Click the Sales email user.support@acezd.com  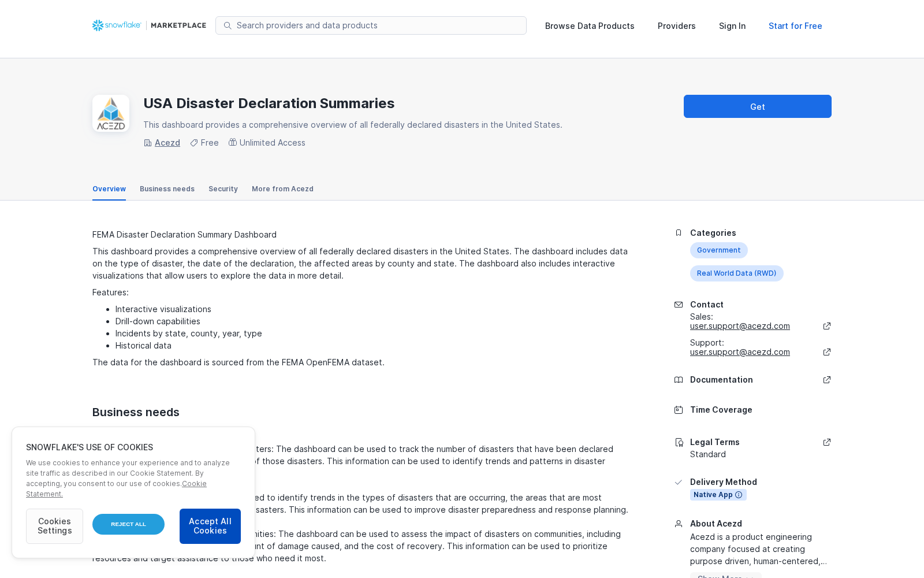pos(740,326)
